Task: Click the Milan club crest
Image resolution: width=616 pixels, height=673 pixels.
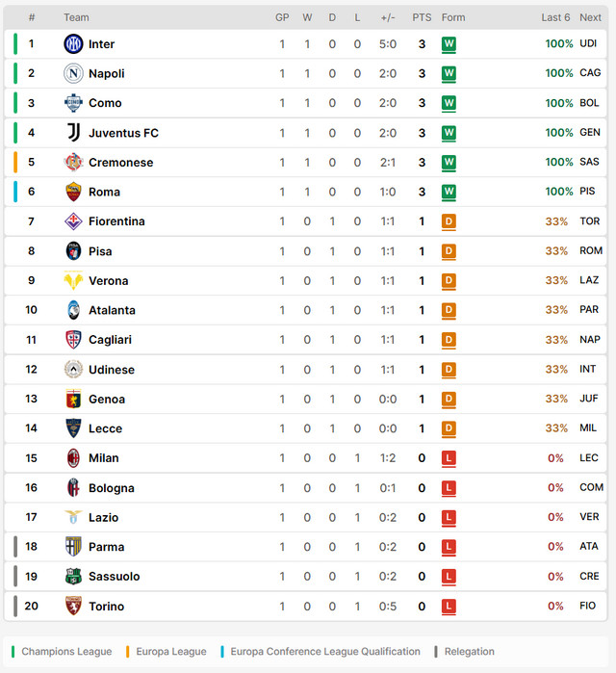Action: click(x=74, y=458)
